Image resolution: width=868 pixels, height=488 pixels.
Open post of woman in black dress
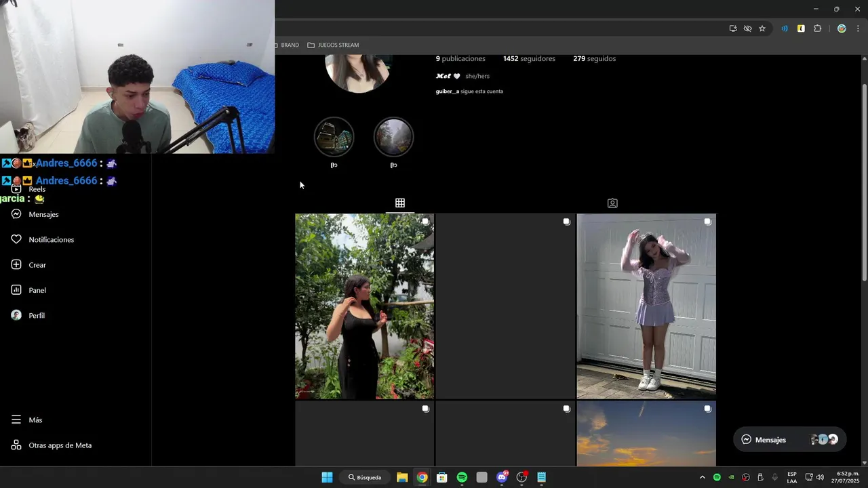pyautogui.click(x=365, y=306)
